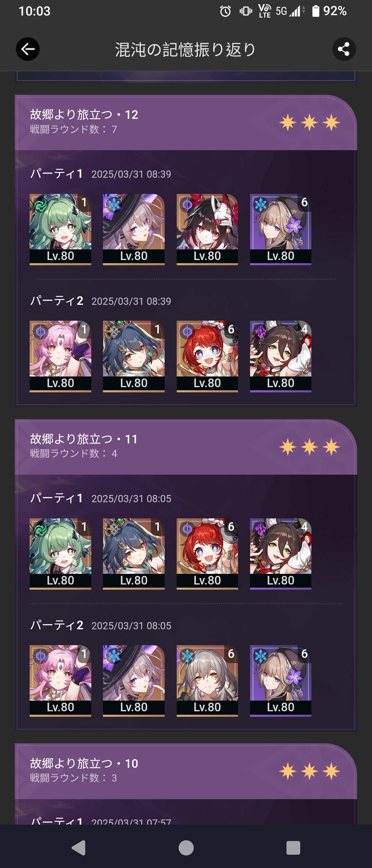Tap the Android back navigation triangle
372x868 pixels.
pyautogui.click(x=79, y=848)
